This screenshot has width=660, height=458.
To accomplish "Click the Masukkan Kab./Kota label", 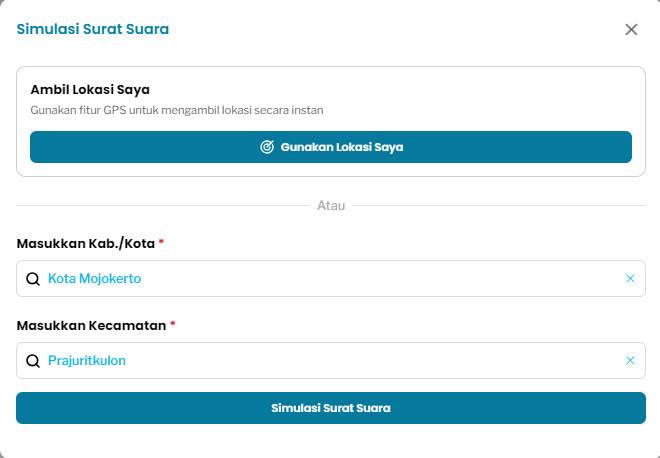I will [86, 243].
